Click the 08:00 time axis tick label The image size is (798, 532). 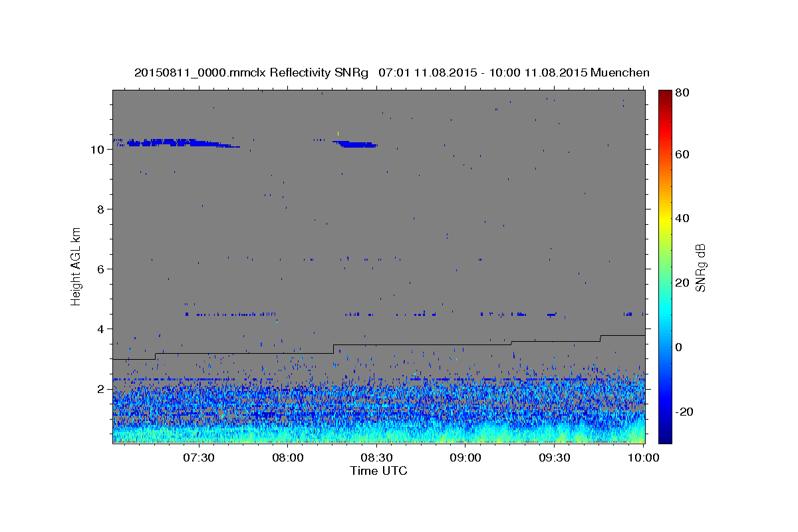click(288, 458)
